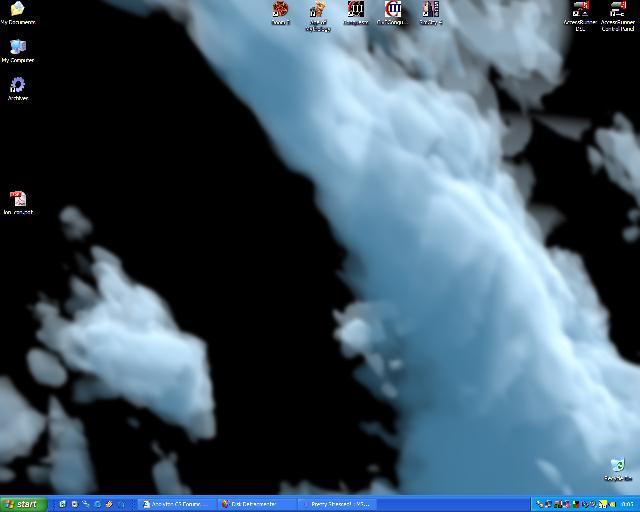Open the second top-row desktop shortcut
The height and width of the screenshot is (512, 640).
(x=318, y=11)
